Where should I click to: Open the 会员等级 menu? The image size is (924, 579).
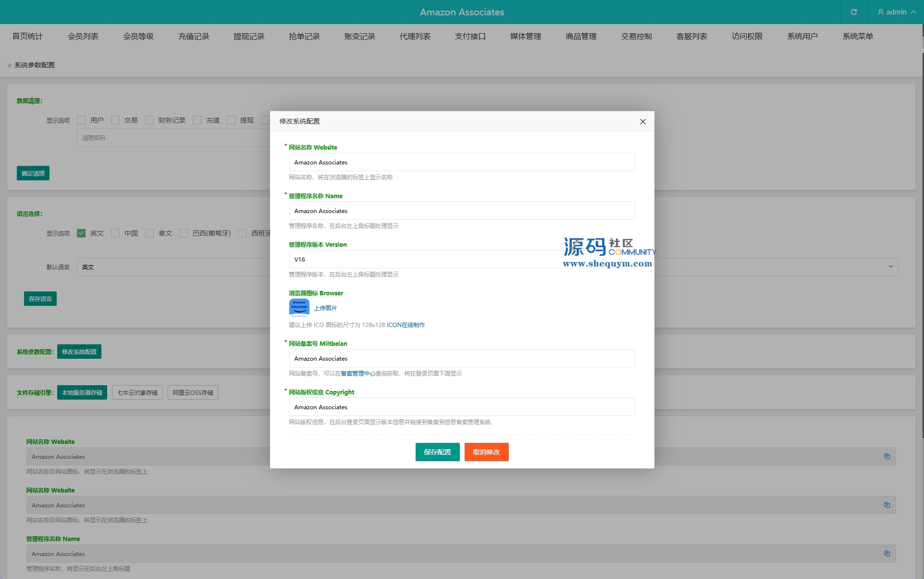[138, 37]
